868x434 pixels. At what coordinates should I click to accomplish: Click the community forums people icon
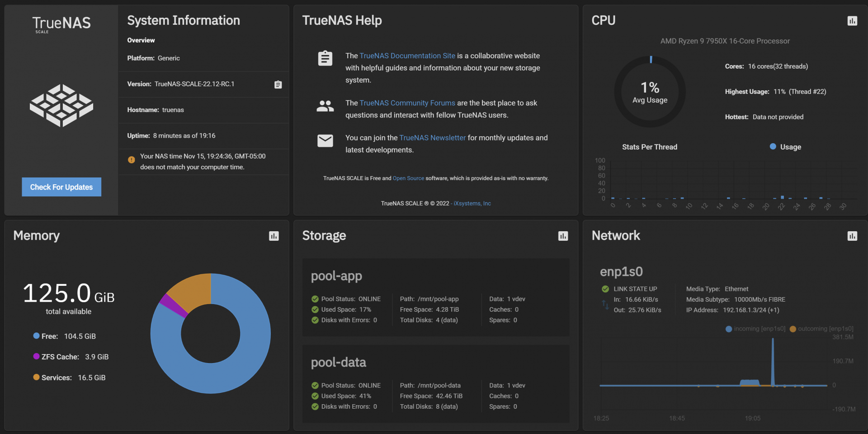(325, 106)
